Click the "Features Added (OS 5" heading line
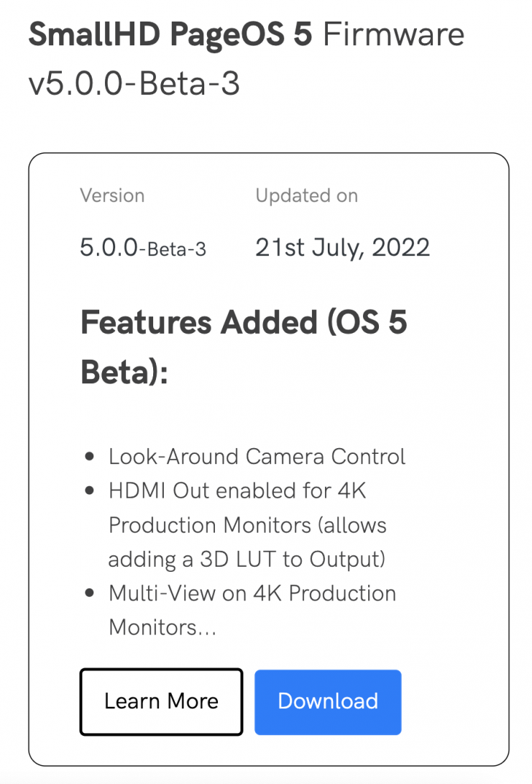 (x=244, y=322)
